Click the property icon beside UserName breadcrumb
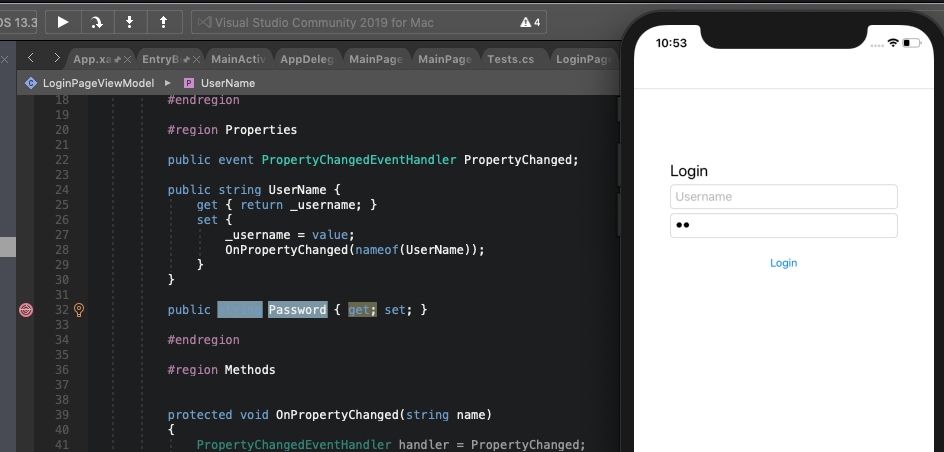The image size is (944, 452). pos(189,83)
